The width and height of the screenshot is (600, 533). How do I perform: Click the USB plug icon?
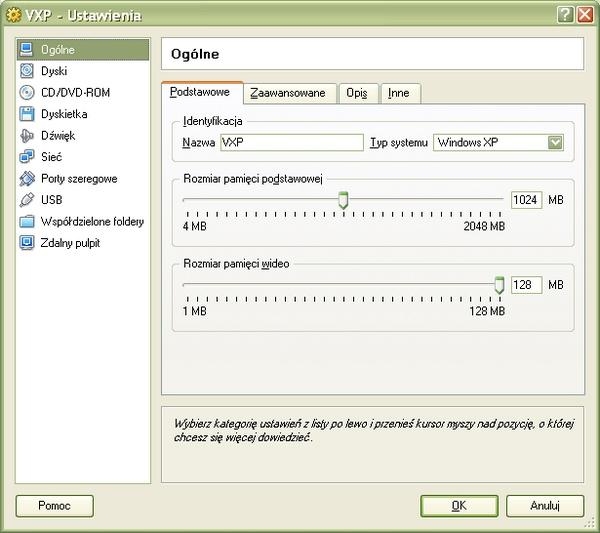(x=26, y=200)
